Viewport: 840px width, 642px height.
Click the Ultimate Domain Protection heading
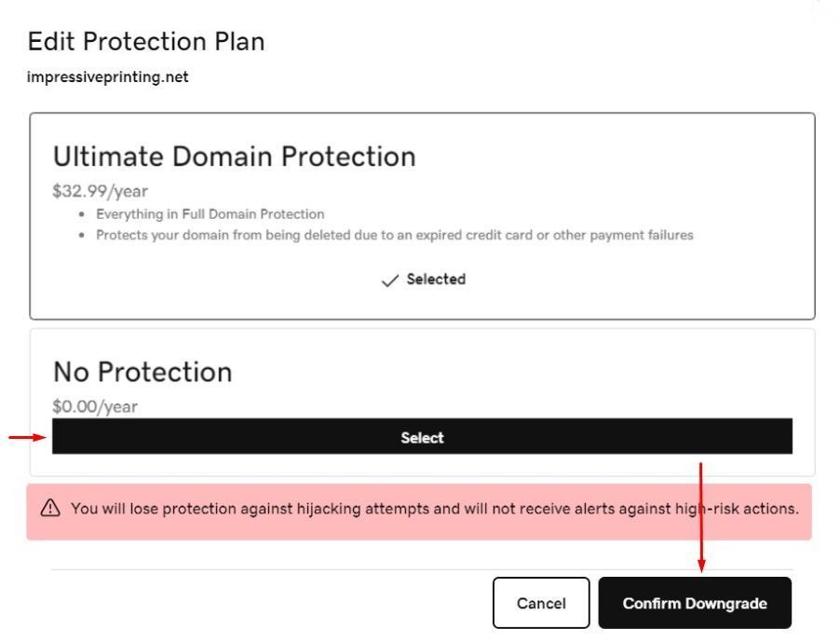coord(234,157)
